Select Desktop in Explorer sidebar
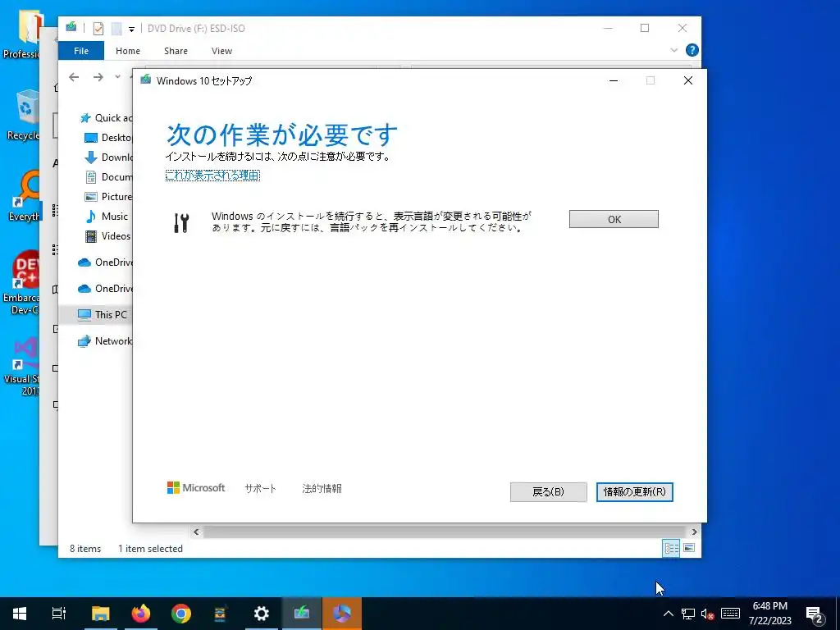The height and width of the screenshot is (630, 840). [x=109, y=138]
